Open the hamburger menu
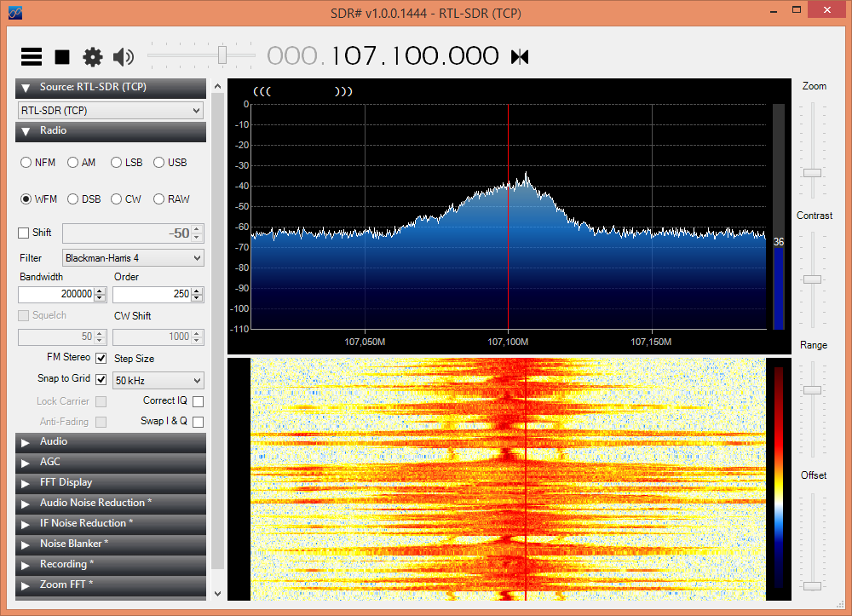852x616 pixels. click(x=31, y=56)
